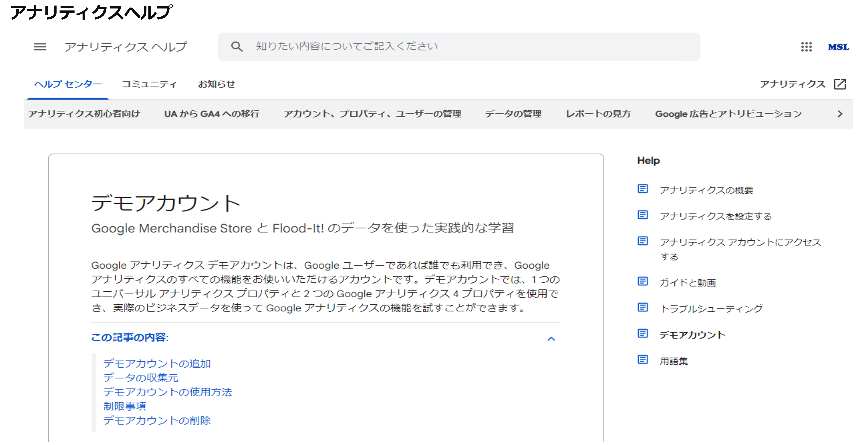
Task: Click the デモアカウント article heading
Action: (166, 203)
